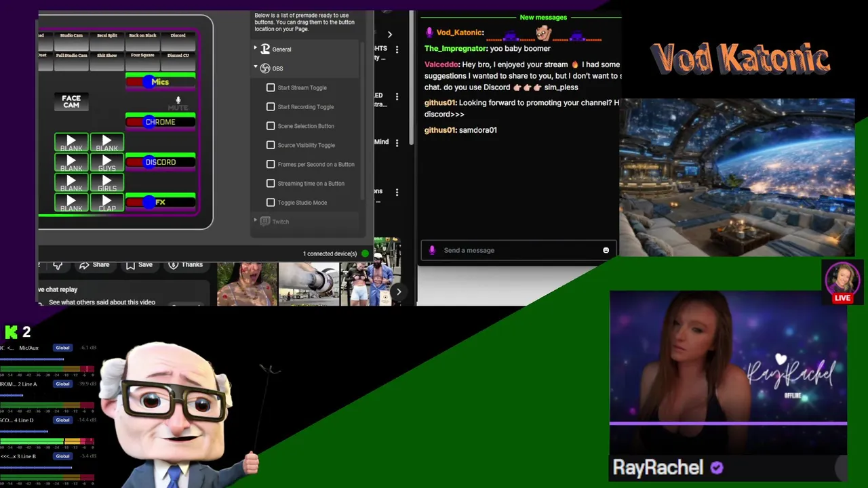Image resolution: width=868 pixels, height=488 pixels.
Task: Collapse the OBS category arrow
Action: pos(256,67)
